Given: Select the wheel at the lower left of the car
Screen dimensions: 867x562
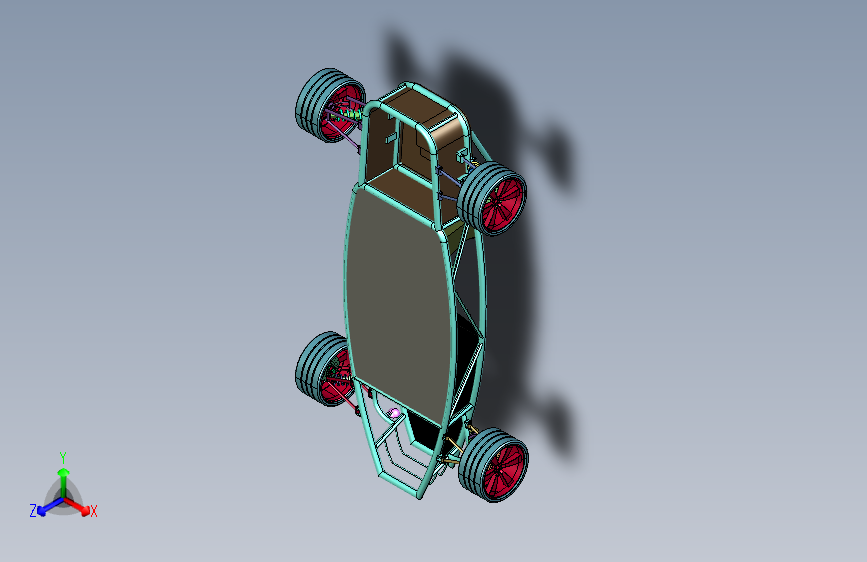Looking at the screenshot, I should pyautogui.click(x=323, y=368).
